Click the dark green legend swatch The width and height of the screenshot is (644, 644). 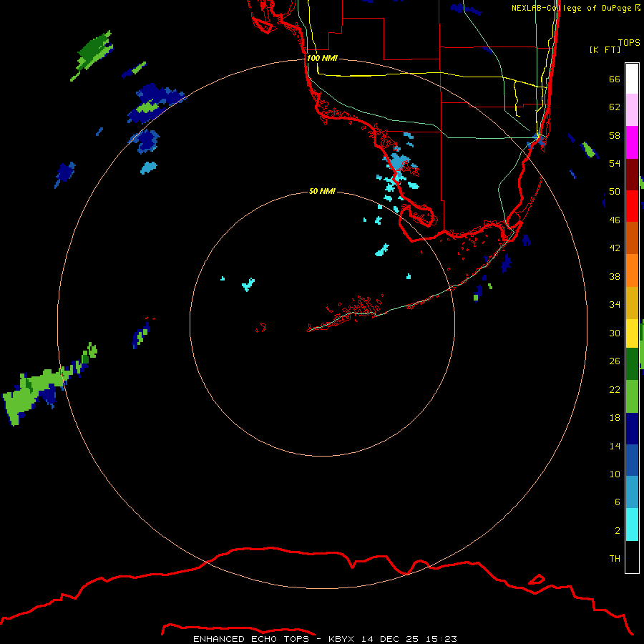click(632, 364)
